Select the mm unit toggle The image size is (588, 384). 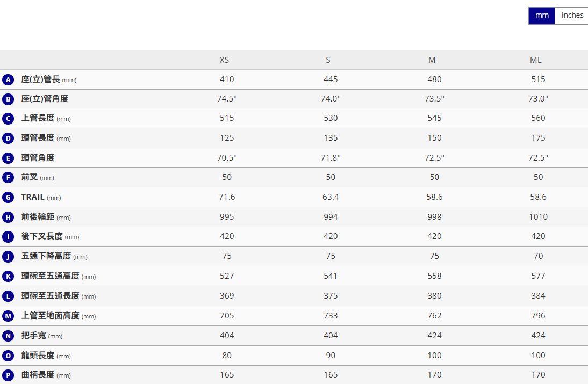click(542, 16)
